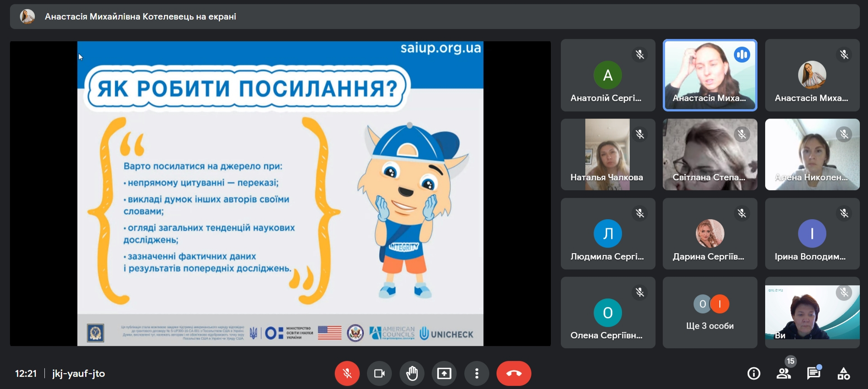Toggle the camera on or off

[379, 374]
